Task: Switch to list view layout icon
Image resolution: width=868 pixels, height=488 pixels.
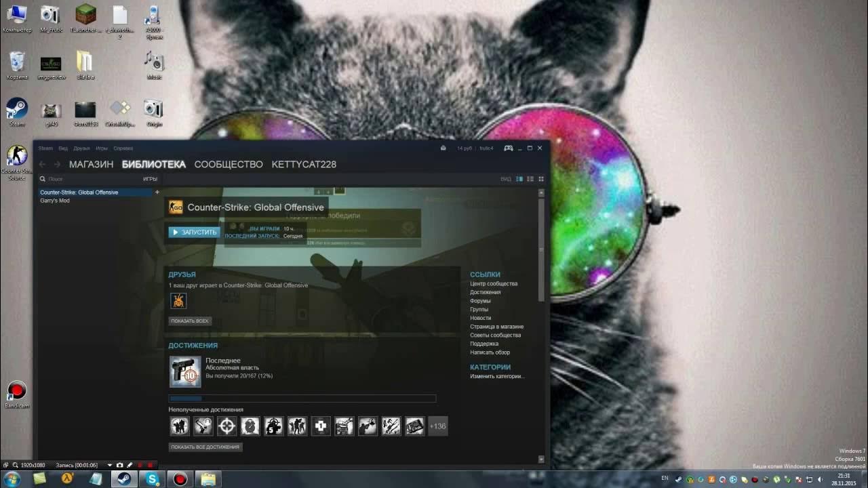Action: pos(530,179)
